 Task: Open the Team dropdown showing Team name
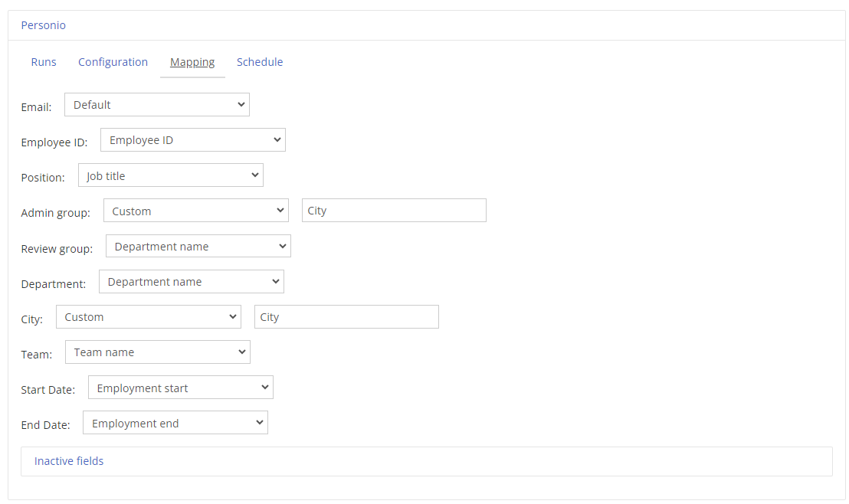158,352
